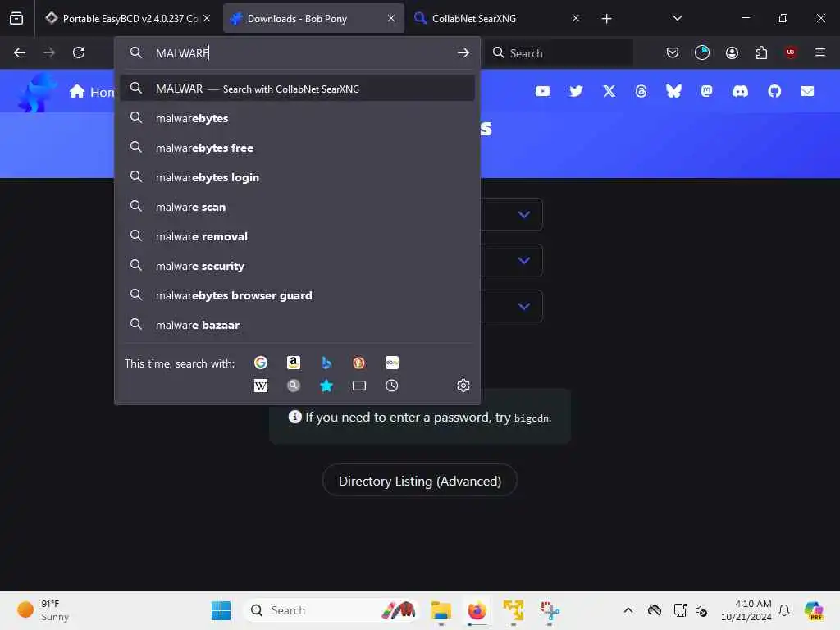Screen dimensions: 840x630
Task: Search with DuckDuckGo engine icon
Action: click(x=359, y=363)
